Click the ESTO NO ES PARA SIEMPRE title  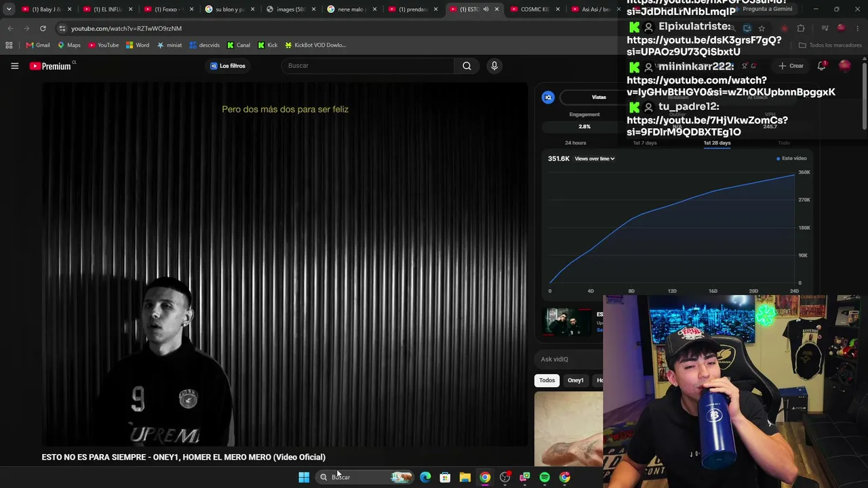(183, 457)
